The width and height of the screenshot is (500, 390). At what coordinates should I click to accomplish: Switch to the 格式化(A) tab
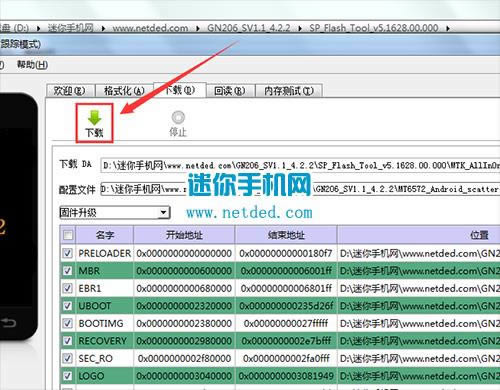click(124, 91)
